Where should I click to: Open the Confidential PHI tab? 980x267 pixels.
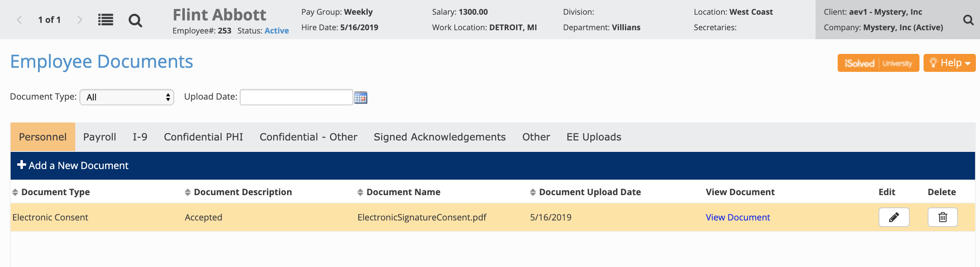click(203, 137)
